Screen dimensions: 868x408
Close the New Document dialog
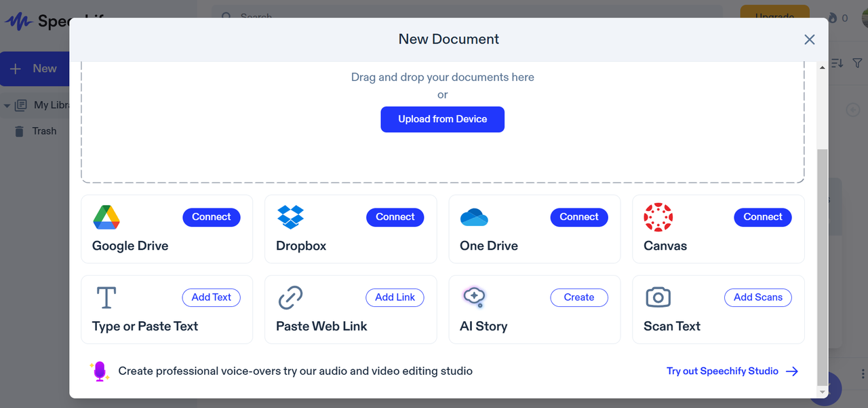(x=809, y=39)
